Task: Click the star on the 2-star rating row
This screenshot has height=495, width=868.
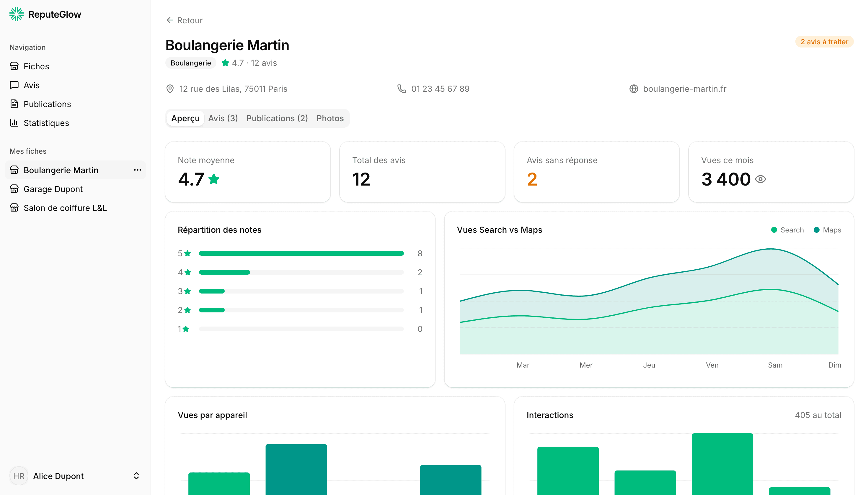Action: tap(187, 310)
